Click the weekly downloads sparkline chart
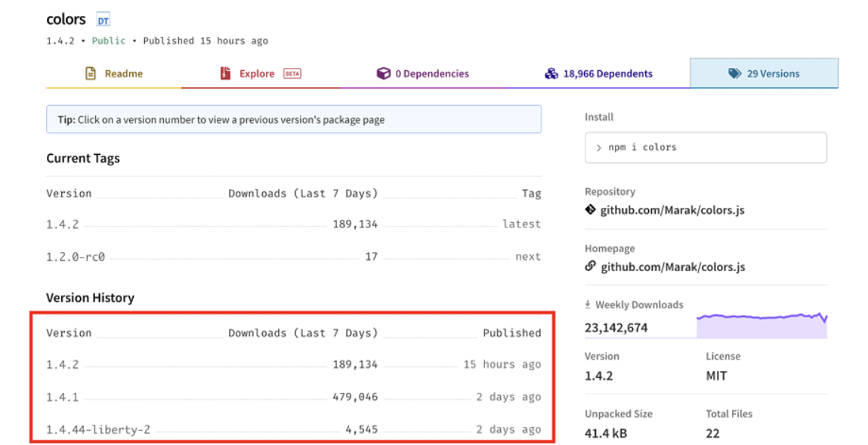The image size is (868, 445). [x=761, y=325]
